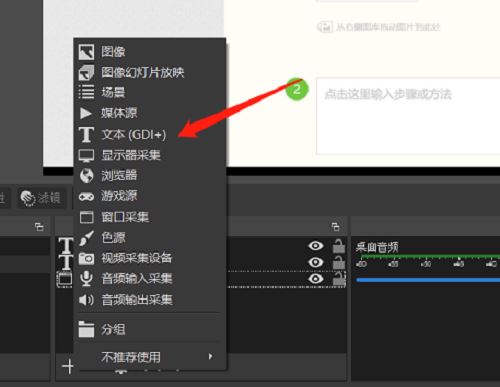Pop out the sources dock panel

335,227
